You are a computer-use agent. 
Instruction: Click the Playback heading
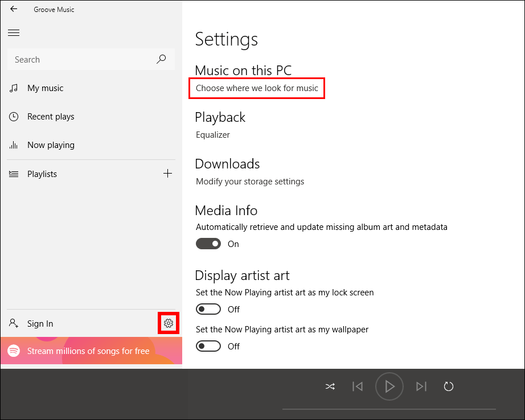pos(220,117)
